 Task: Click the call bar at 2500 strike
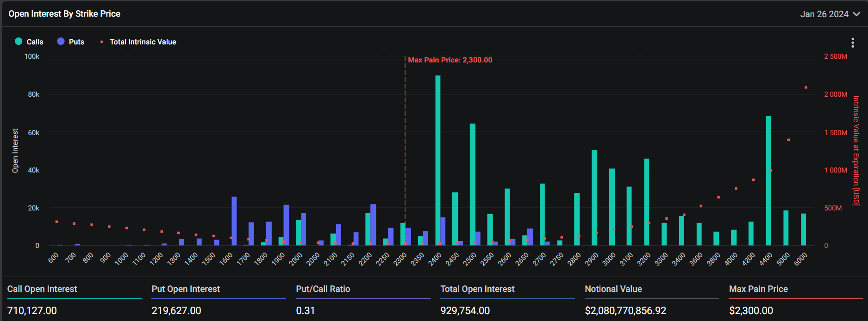473,185
